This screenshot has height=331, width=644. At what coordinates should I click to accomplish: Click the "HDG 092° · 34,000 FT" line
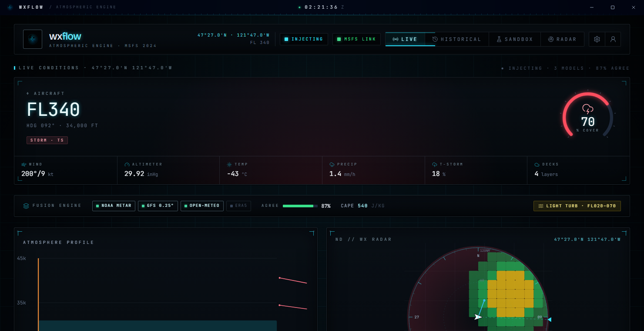(x=62, y=126)
